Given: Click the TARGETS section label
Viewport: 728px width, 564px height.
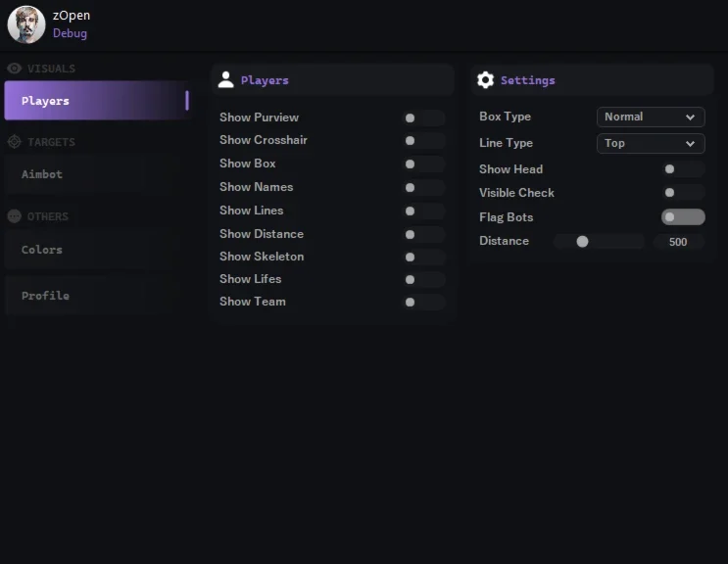Looking at the screenshot, I should tap(51, 142).
